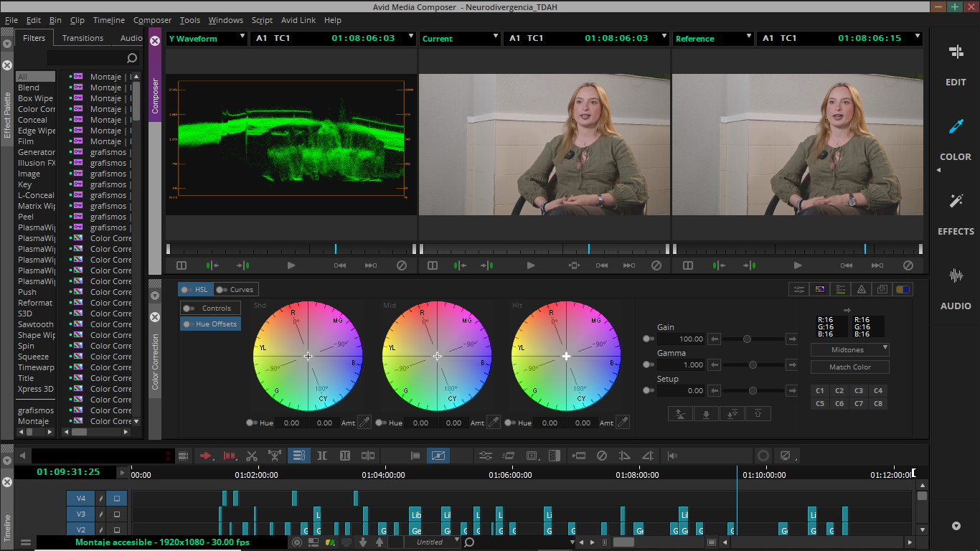
Task: Toggle the Setup enable switch
Action: click(649, 390)
